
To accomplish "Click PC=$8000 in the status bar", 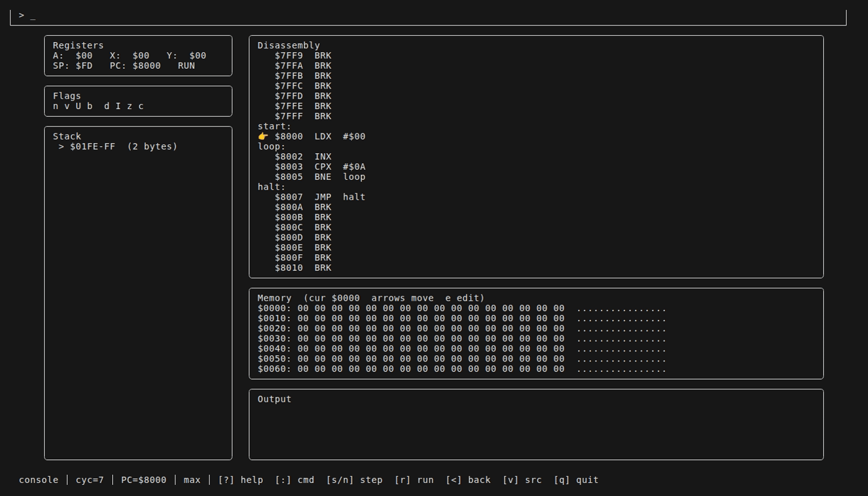I will tap(144, 480).
